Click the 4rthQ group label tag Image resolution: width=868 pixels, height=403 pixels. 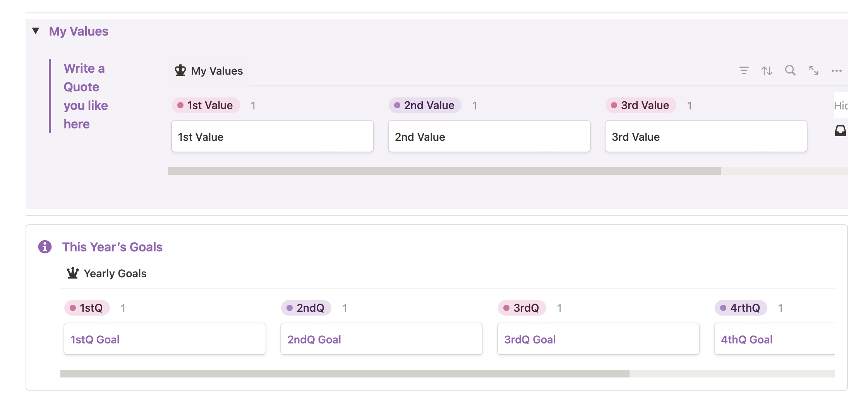741,308
